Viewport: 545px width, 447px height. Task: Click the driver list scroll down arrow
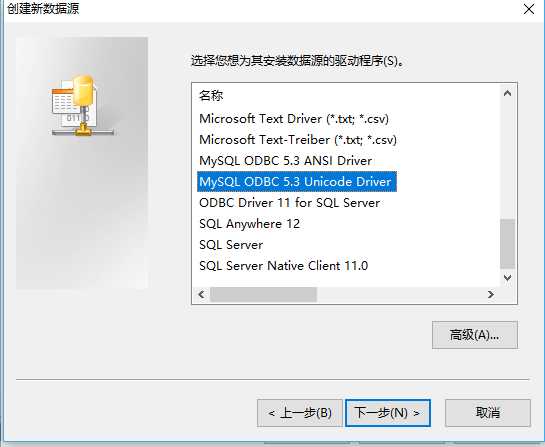(507, 278)
